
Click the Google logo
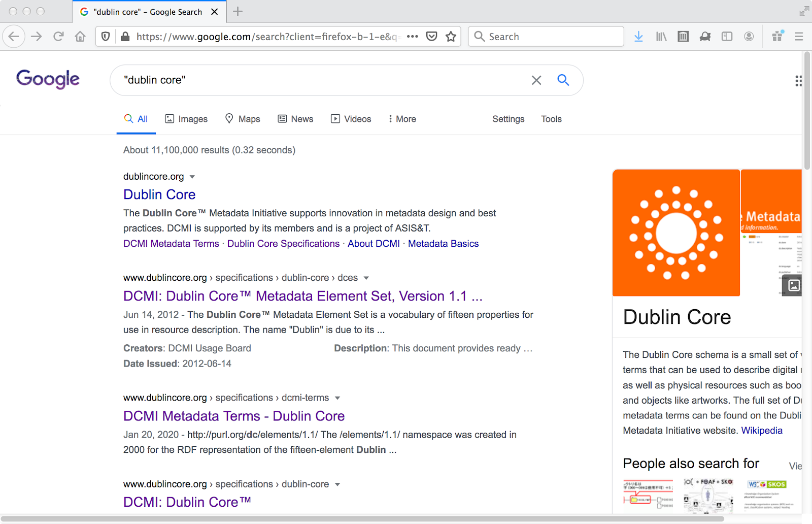pyautogui.click(x=48, y=79)
